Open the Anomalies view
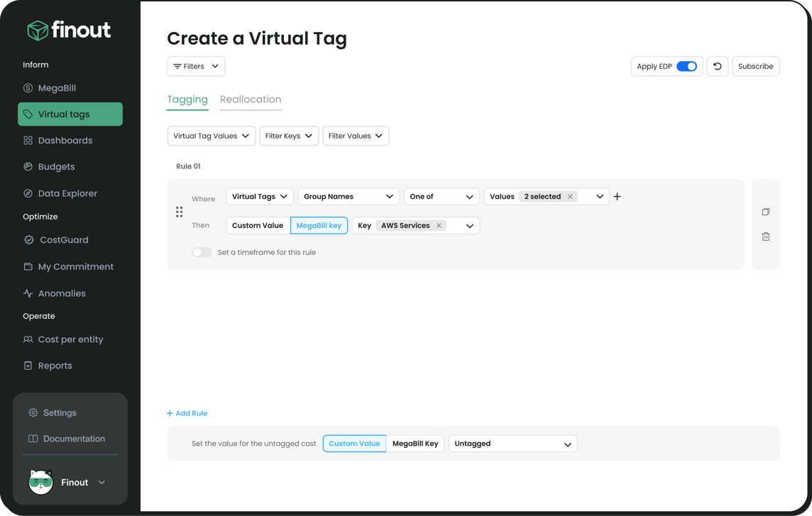The width and height of the screenshot is (812, 516). click(64, 292)
